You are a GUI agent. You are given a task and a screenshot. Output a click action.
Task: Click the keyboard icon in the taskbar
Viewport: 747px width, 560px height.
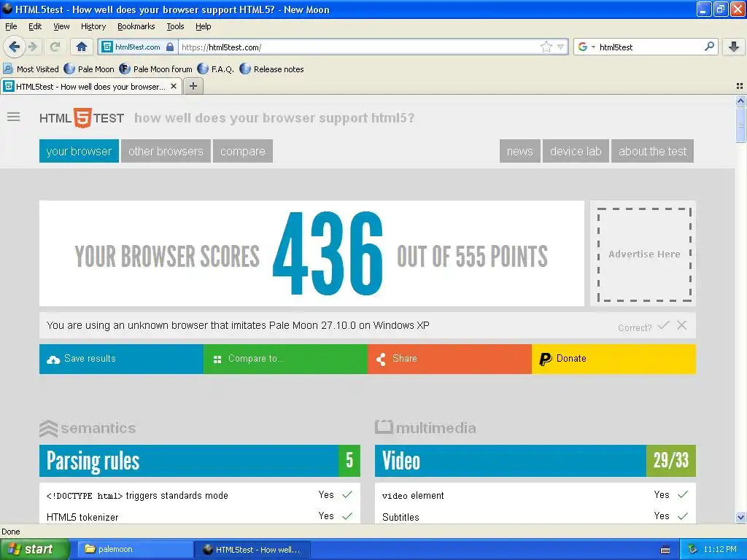665,550
